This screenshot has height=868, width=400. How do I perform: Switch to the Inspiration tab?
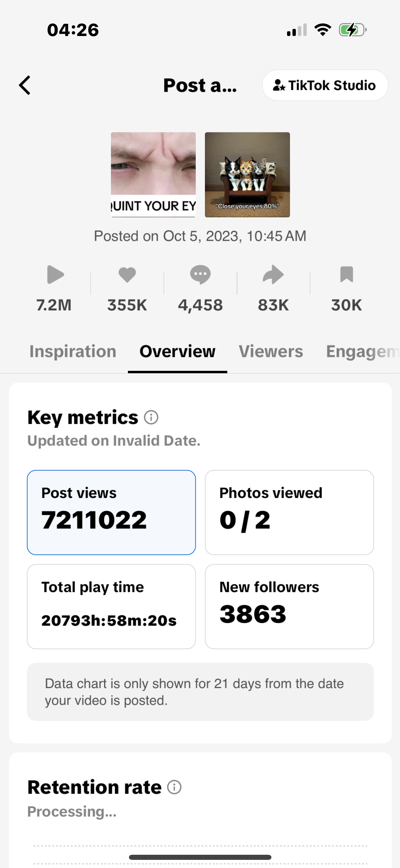coord(73,351)
